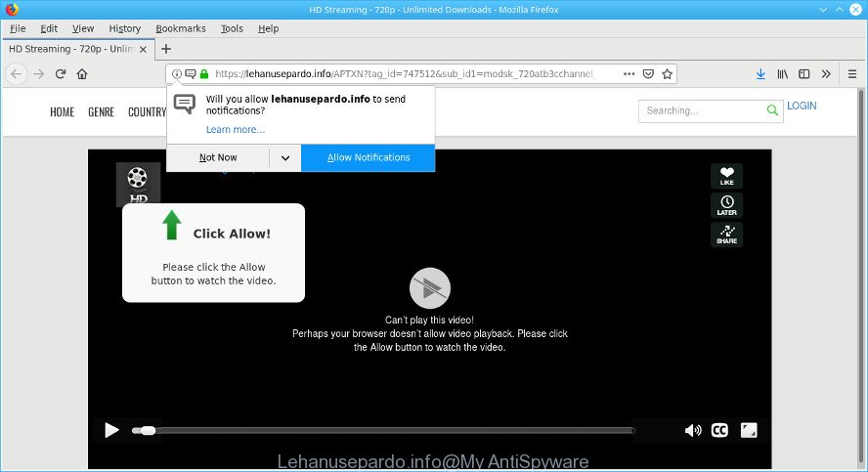Go forward using the forward arrow
This screenshot has height=472, width=868.
coord(38,74)
